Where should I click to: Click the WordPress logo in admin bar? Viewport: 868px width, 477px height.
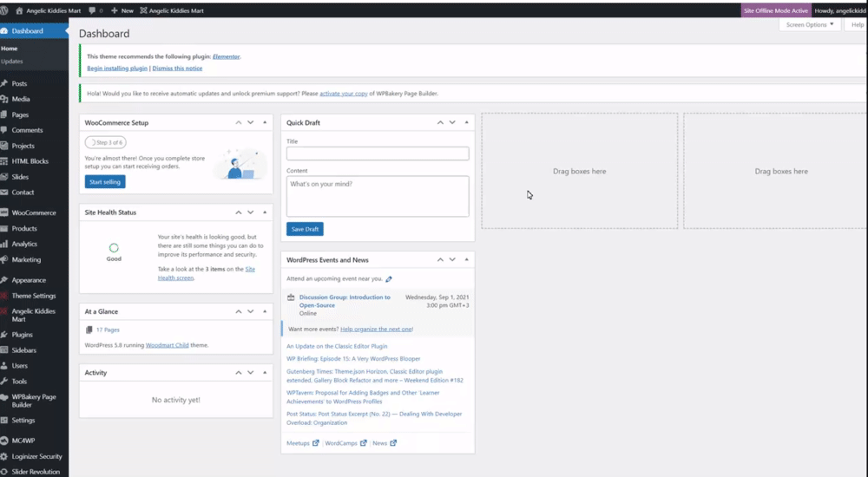click(3, 10)
